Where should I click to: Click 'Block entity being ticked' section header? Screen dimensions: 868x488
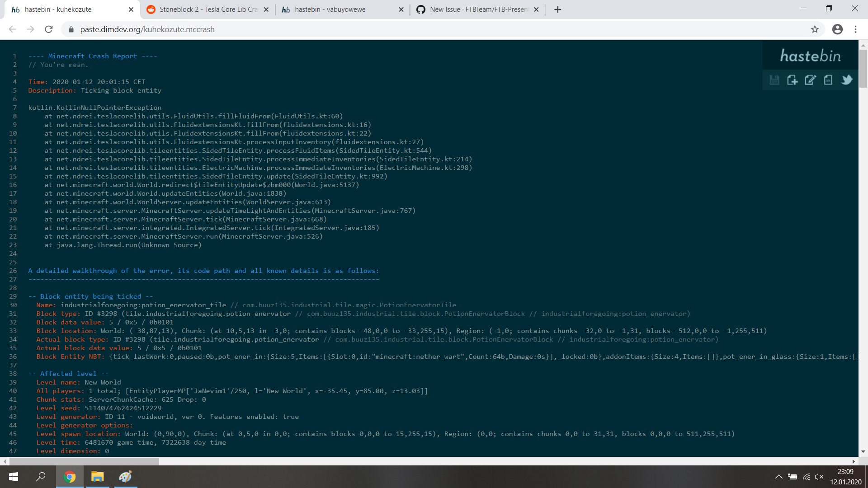pyautogui.click(x=90, y=296)
